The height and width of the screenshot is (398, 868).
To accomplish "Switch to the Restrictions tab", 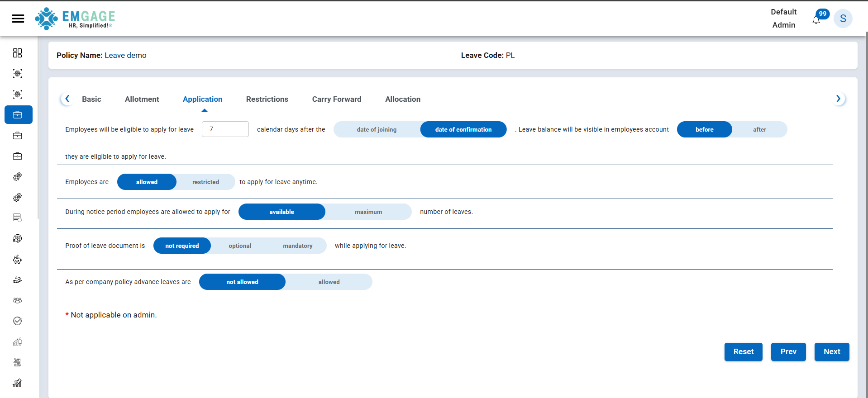I will coord(267,99).
